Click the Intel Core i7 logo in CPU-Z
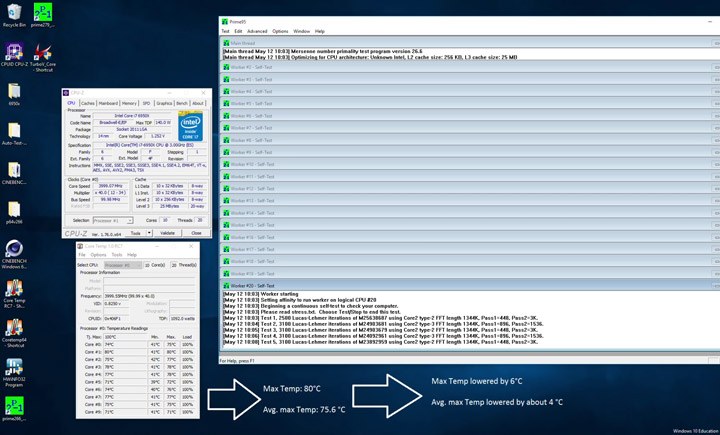 190,126
